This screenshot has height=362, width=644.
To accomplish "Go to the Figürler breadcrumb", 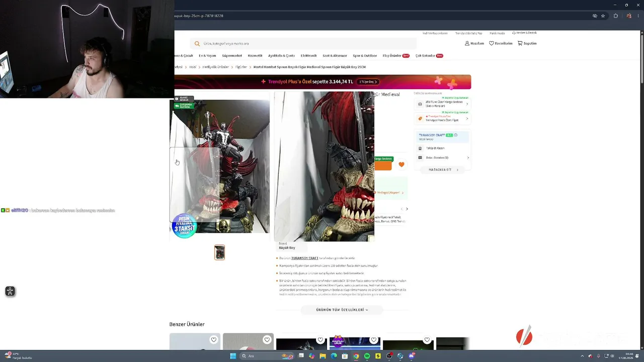I will click(241, 67).
